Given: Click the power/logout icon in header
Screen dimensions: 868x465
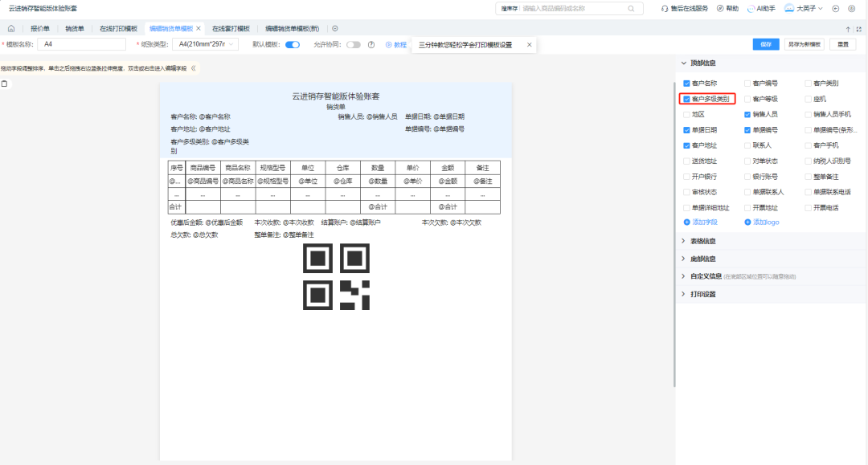Looking at the screenshot, I should tap(851, 8).
